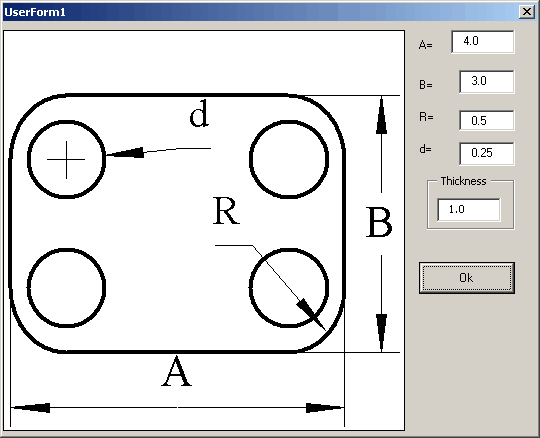
Task: Click the Thickness group frame label
Action: pos(464,181)
